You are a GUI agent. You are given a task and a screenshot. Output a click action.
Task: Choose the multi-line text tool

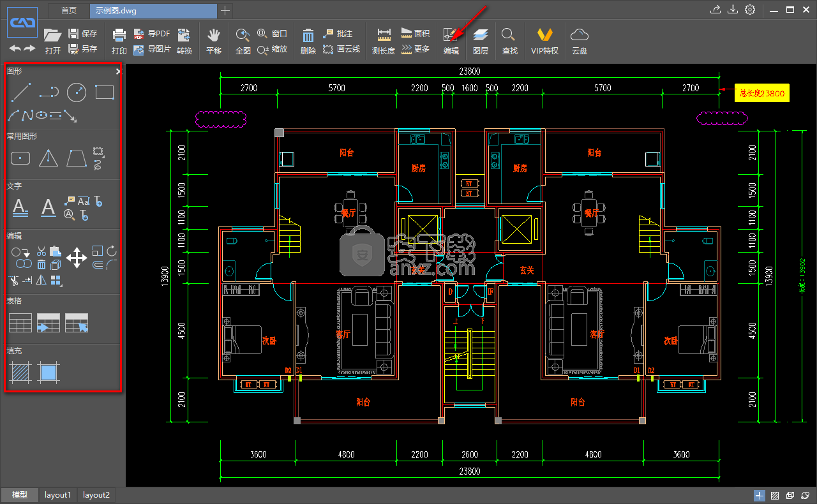pyautogui.click(x=20, y=207)
